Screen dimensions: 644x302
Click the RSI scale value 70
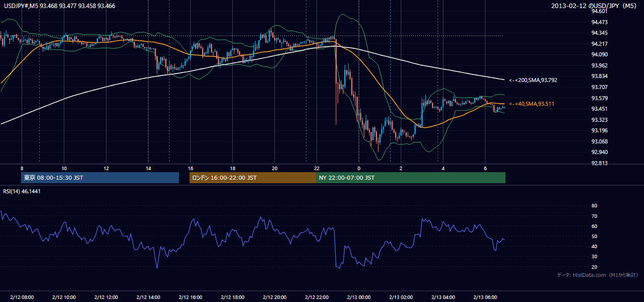[594, 216]
